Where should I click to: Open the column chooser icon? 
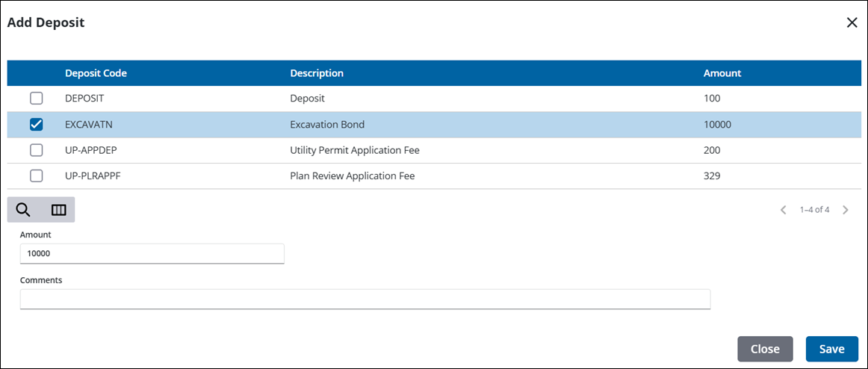[x=58, y=210]
